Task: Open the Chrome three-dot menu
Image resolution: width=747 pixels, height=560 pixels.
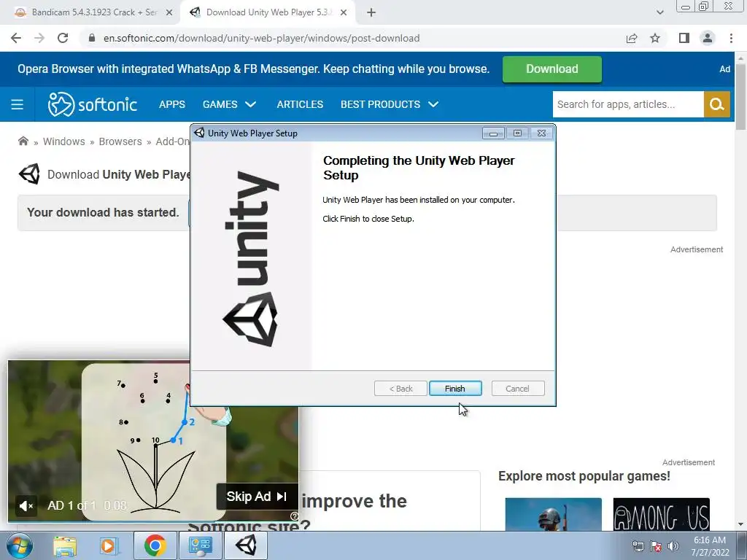Action: point(731,38)
